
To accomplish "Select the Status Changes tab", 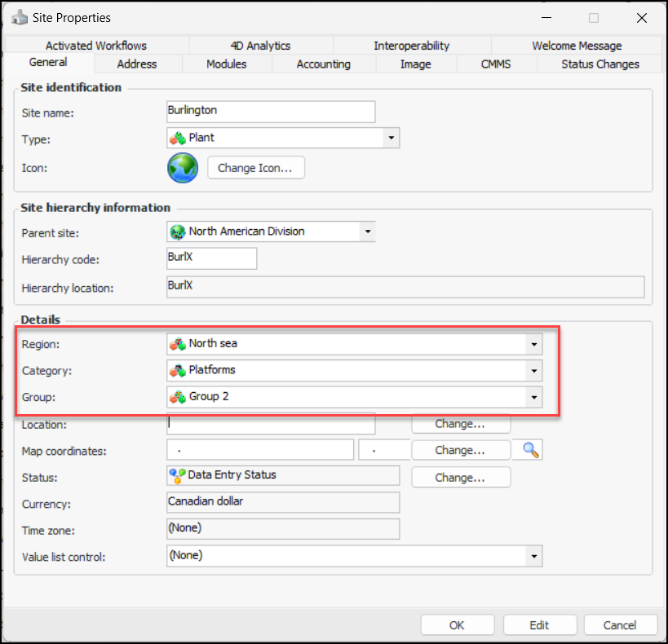I will tap(599, 64).
